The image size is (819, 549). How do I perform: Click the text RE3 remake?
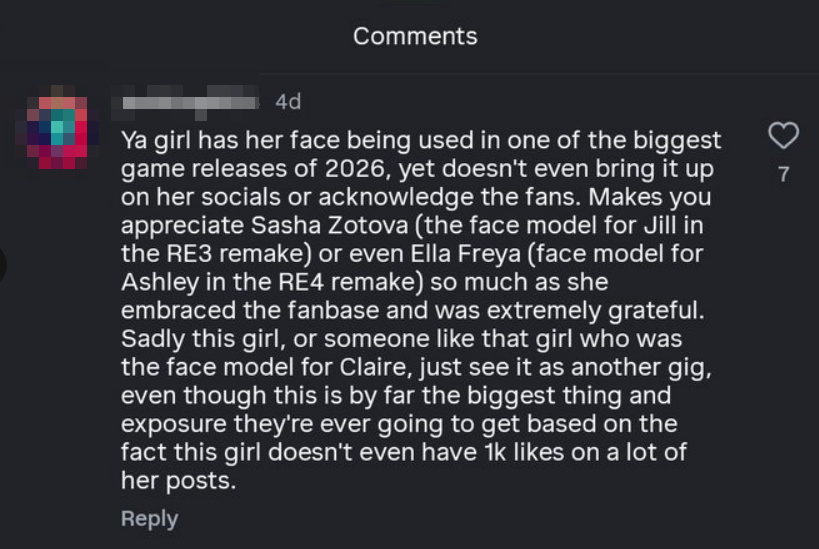(x=204, y=253)
